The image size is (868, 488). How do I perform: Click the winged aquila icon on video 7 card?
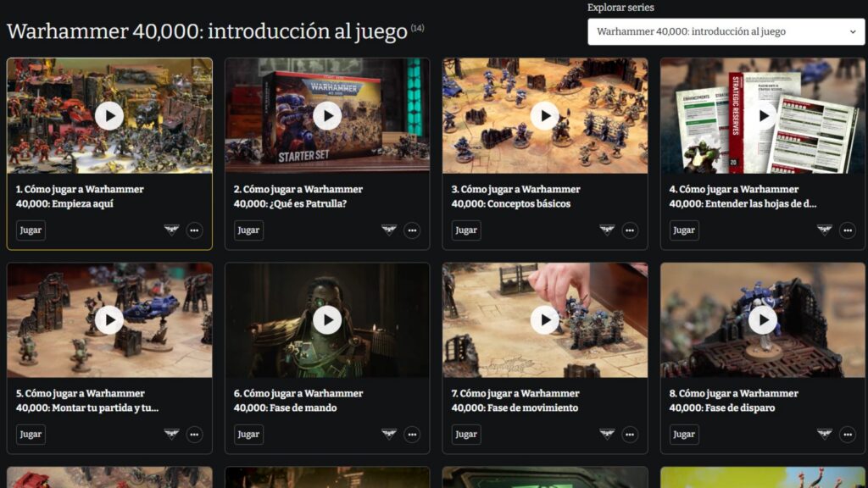pos(607,434)
